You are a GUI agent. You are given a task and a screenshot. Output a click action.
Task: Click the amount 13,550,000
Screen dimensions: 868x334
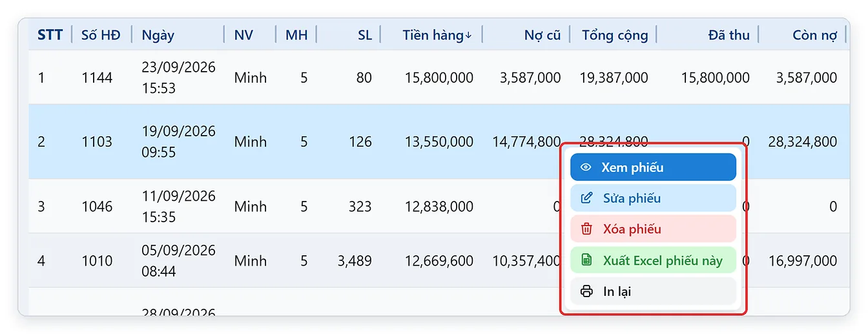coord(439,141)
